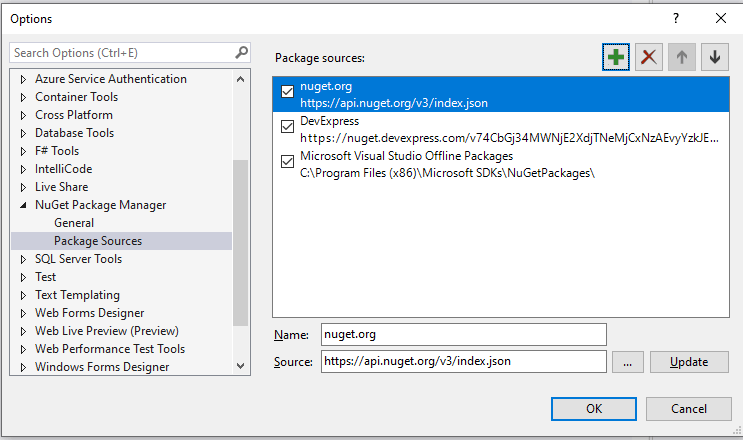This screenshot has height=440, width=743.
Task: Disable Microsoft Visual Studio Offline Packages checkbox
Action: point(288,162)
